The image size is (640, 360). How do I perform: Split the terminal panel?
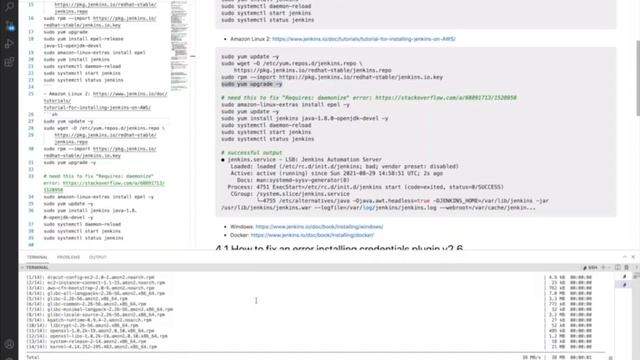pos(618,267)
